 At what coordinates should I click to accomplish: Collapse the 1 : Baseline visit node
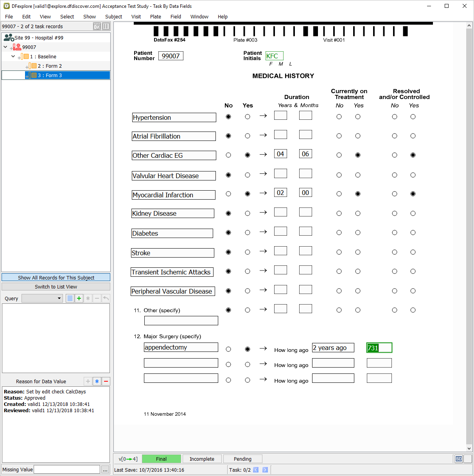[x=13, y=56]
